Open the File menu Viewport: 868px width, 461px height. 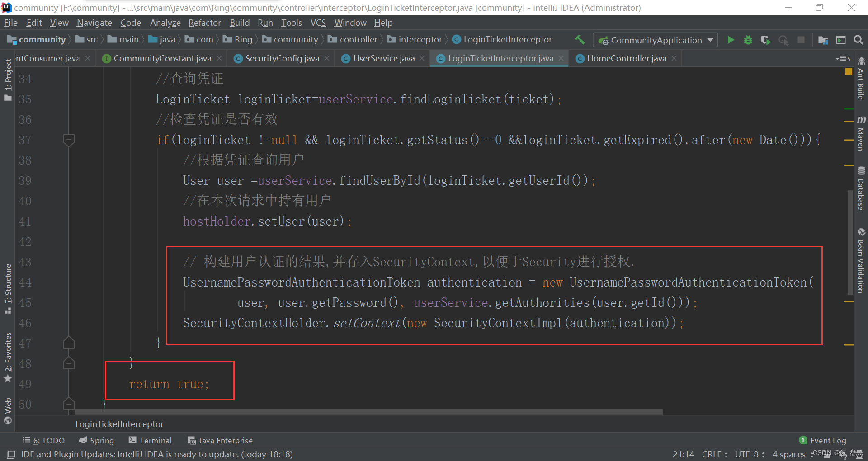(10, 23)
